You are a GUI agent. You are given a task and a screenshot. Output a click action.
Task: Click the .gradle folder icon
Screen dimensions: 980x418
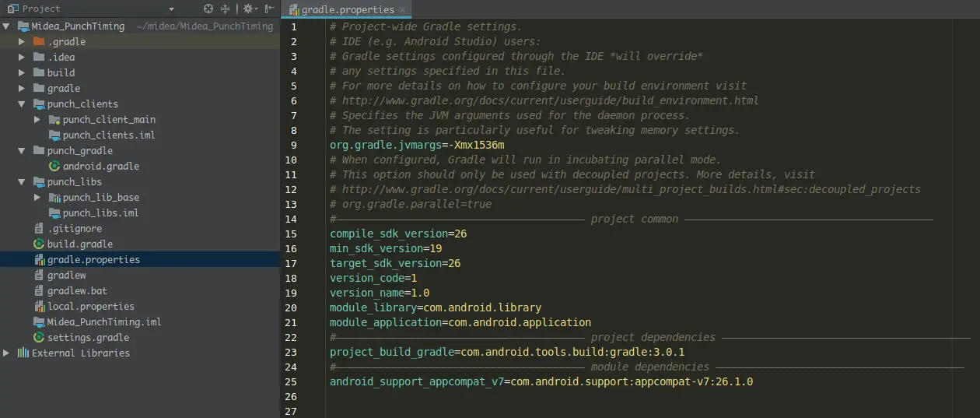(x=39, y=41)
